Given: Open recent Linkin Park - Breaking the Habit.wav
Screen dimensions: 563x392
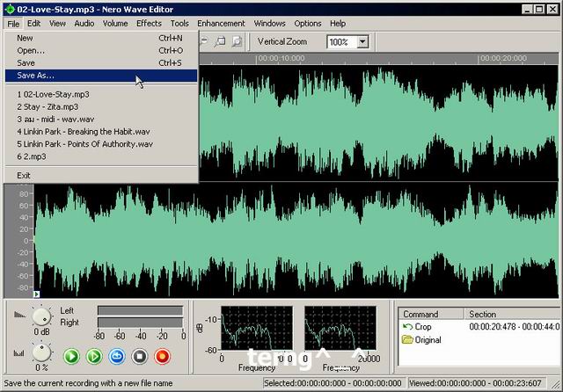Looking at the screenshot, I should 101,132.
